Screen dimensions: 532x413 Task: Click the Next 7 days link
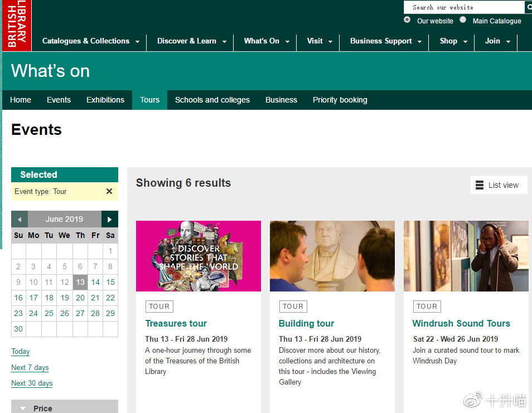[x=30, y=367]
